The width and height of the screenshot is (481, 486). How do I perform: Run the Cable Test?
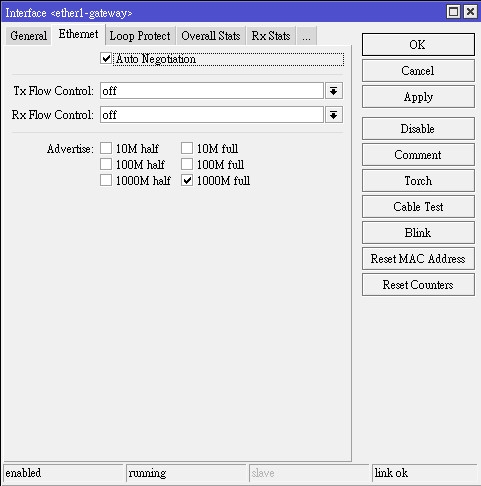click(418, 207)
